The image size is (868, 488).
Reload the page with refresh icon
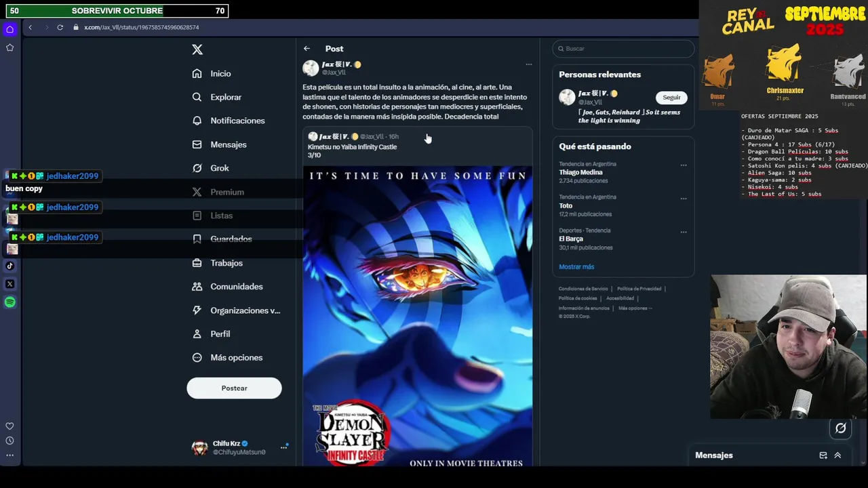[60, 27]
